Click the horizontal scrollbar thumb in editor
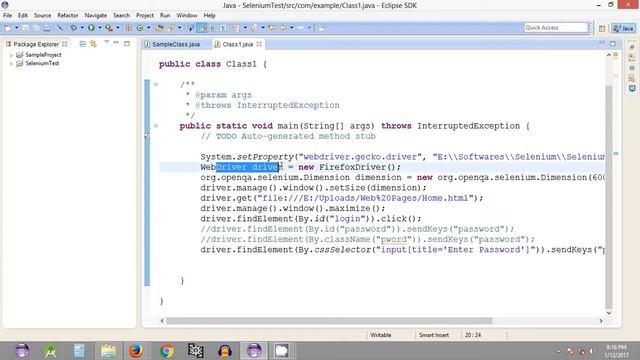 [329, 321]
